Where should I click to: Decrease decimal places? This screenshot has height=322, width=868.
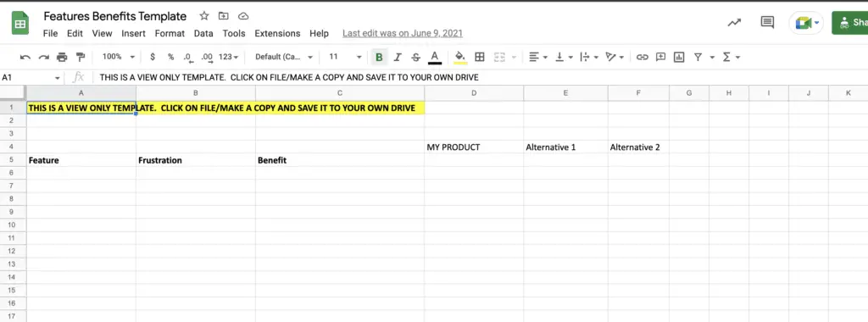pos(188,57)
